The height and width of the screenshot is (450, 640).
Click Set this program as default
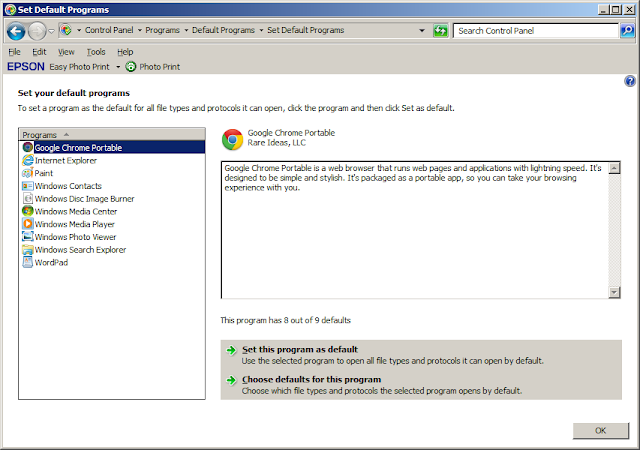(x=300, y=350)
